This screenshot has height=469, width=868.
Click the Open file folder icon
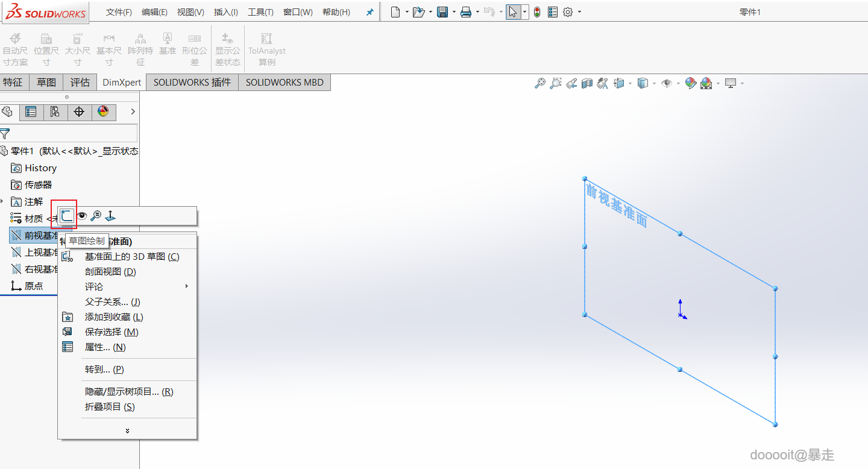tap(419, 12)
